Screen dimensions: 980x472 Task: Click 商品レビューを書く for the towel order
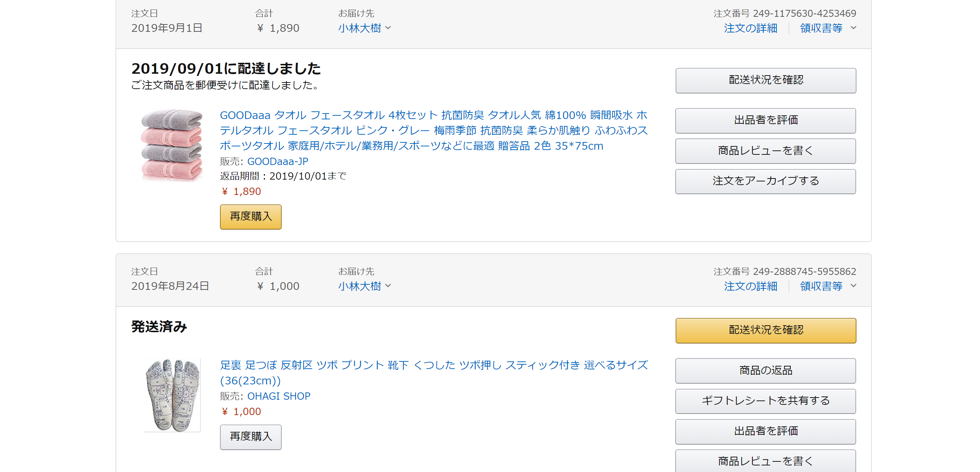(766, 151)
